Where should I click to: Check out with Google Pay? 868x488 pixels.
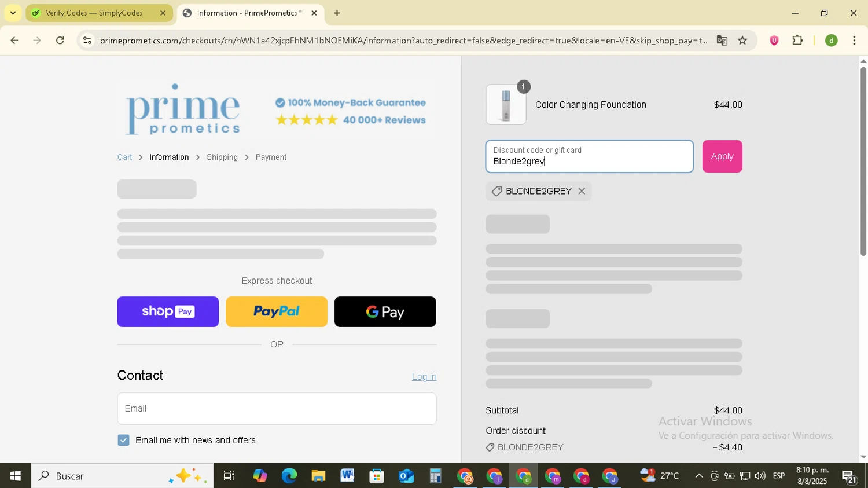click(x=385, y=312)
